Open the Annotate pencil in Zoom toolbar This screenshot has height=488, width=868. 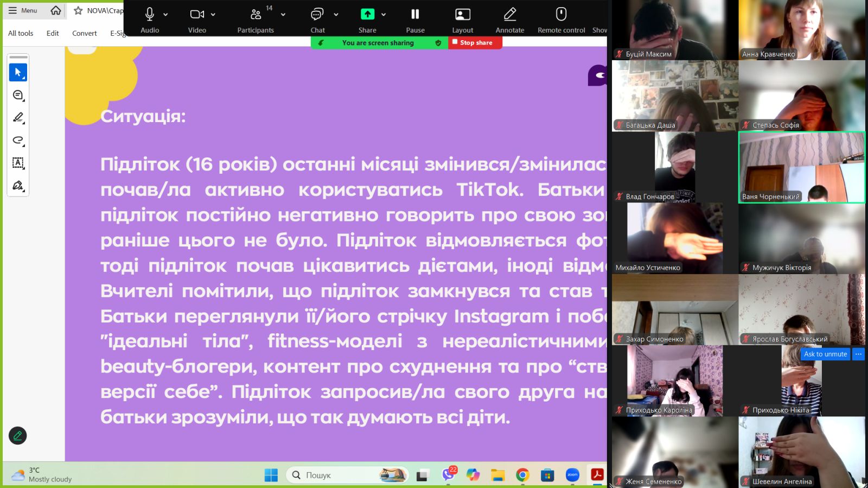[x=509, y=20]
